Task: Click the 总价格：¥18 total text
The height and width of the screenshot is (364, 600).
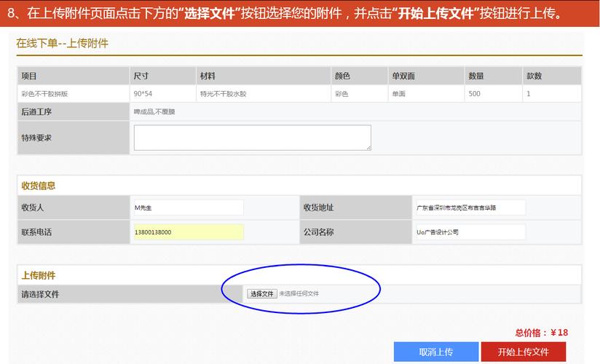Action: pyautogui.click(x=542, y=333)
